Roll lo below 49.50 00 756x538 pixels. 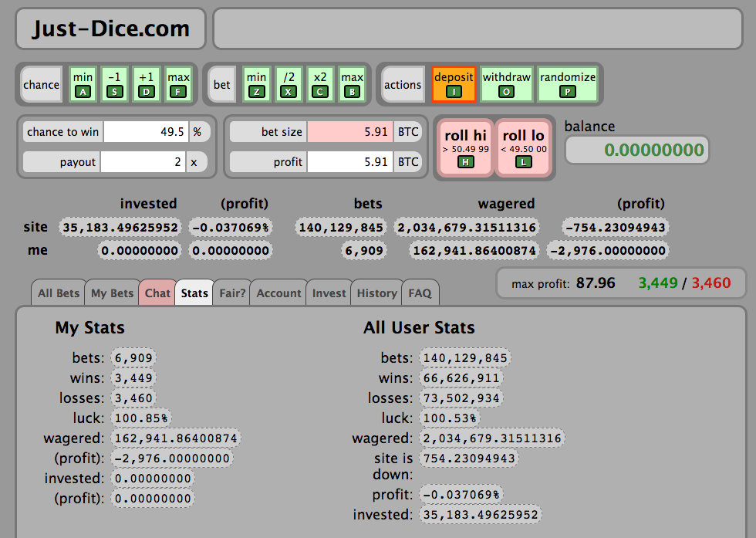(x=524, y=148)
